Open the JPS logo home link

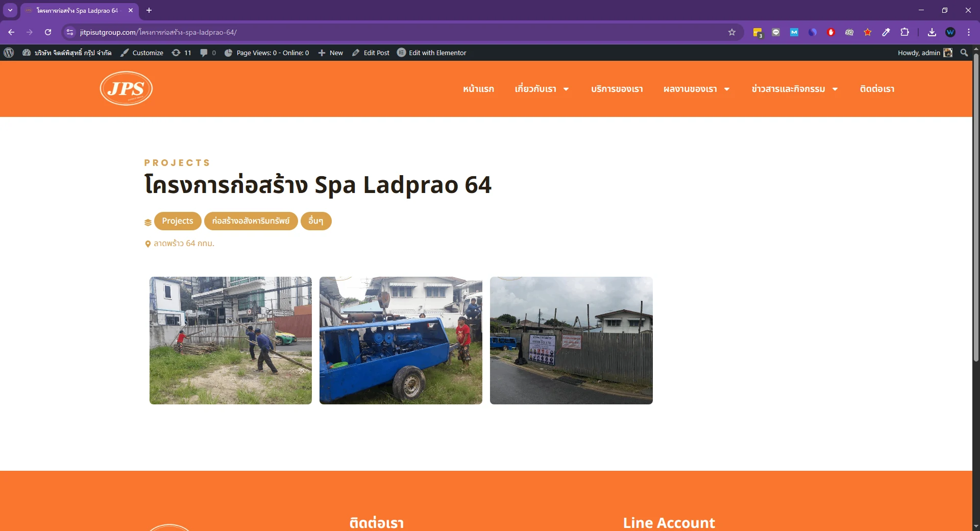(x=126, y=88)
